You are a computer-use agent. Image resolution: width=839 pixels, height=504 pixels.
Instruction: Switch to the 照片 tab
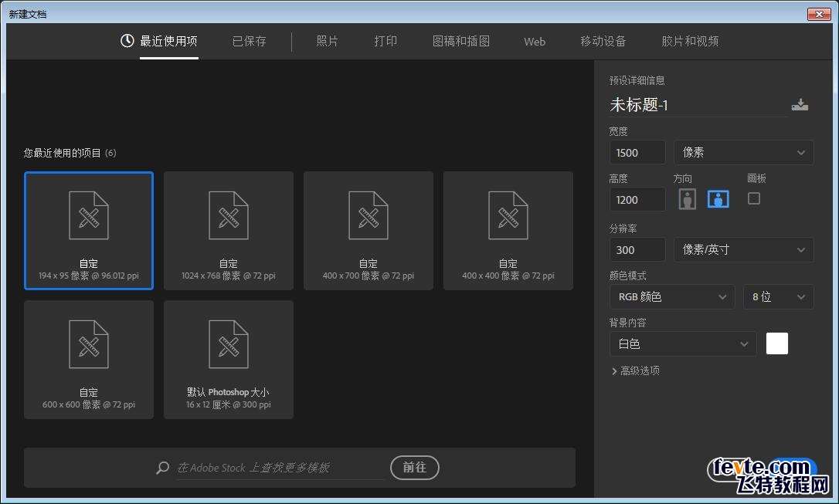[x=327, y=41]
